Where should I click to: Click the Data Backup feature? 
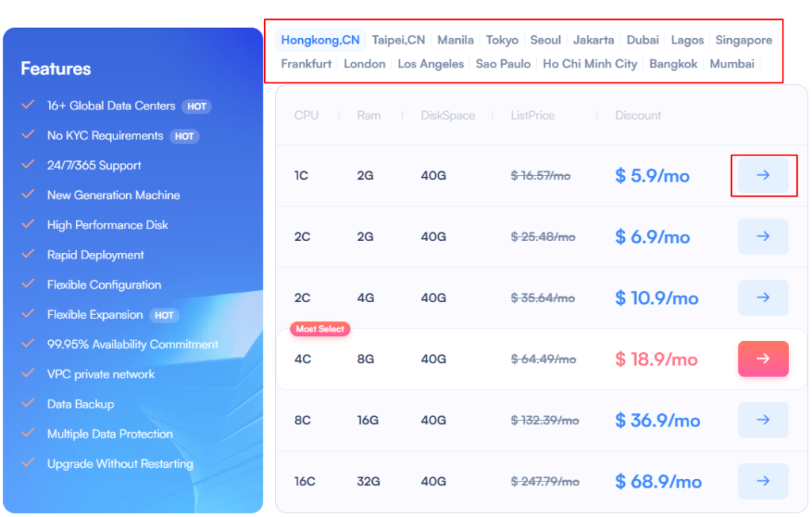(x=80, y=404)
